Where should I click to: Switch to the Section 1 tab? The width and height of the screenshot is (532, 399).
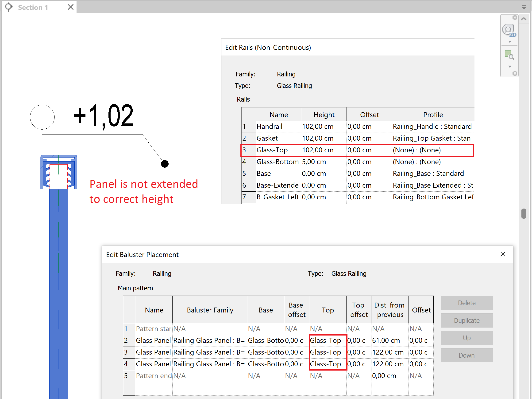[x=33, y=8]
